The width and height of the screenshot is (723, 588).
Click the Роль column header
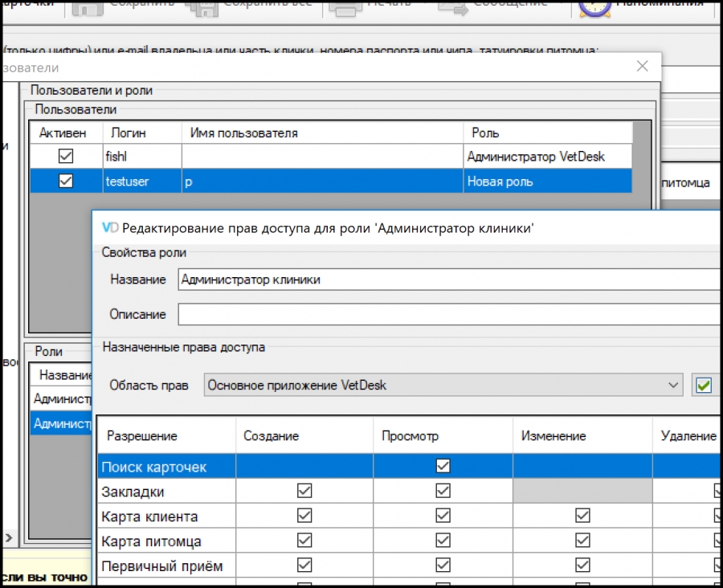tap(548, 133)
